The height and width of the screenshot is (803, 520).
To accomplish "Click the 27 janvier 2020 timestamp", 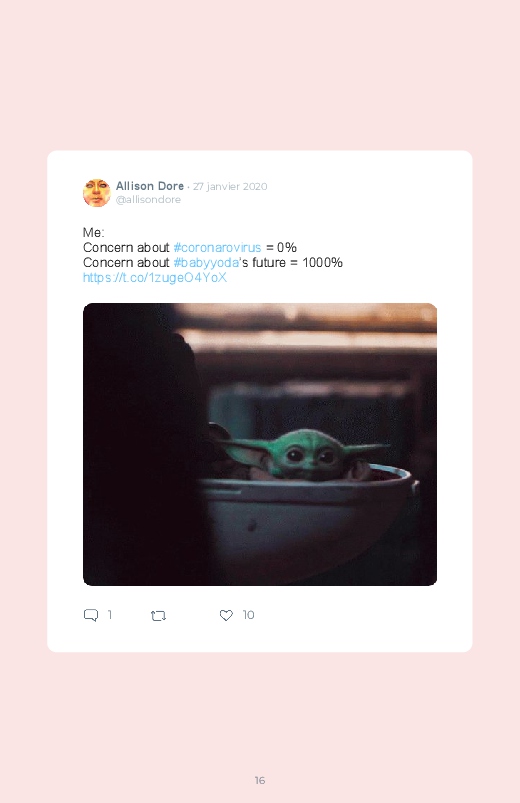I will click(x=230, y=186).
